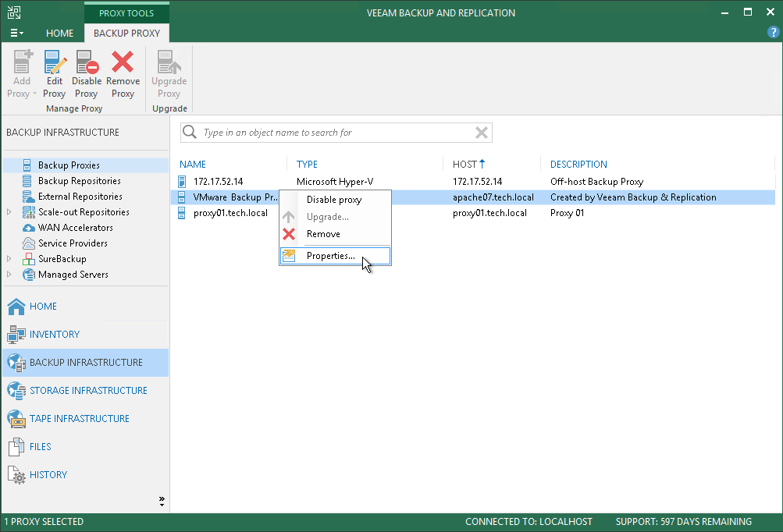Click the Tape Infrastructure icon
This screenshot has height=532, width=783.
coord(16,419)
